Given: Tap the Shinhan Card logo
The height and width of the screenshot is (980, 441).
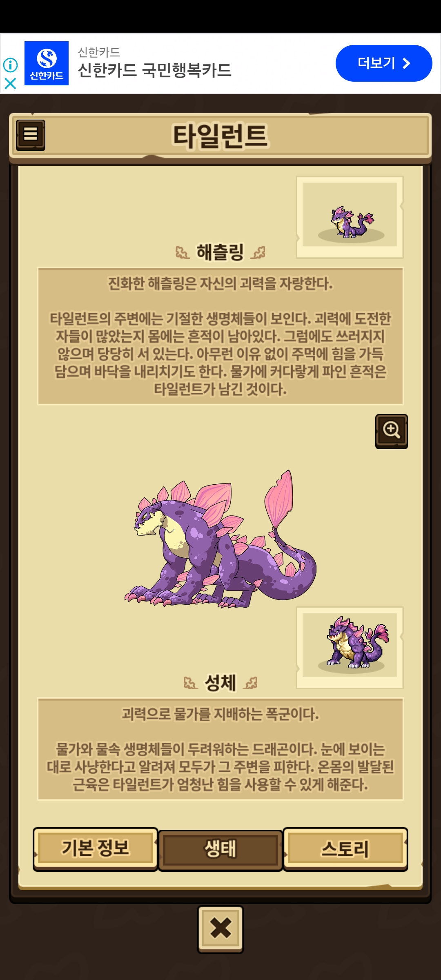Looking at the screenshot, I should (x=47, y=63).
